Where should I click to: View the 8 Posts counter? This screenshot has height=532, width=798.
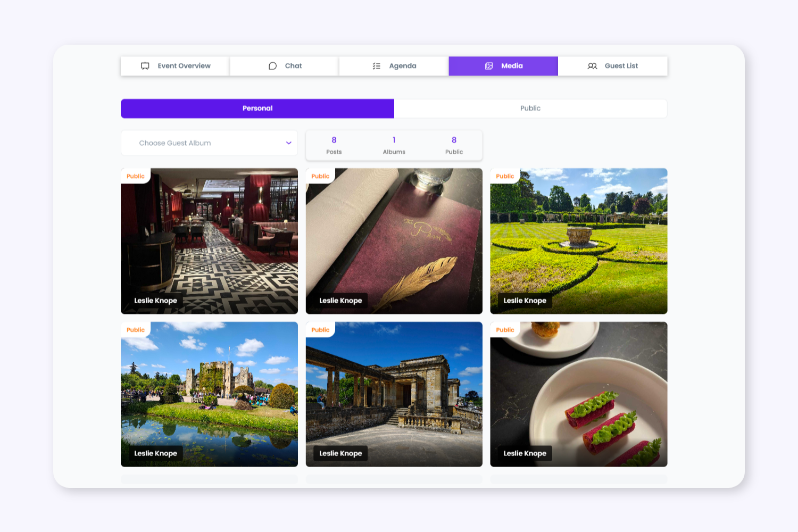[334, 145]
